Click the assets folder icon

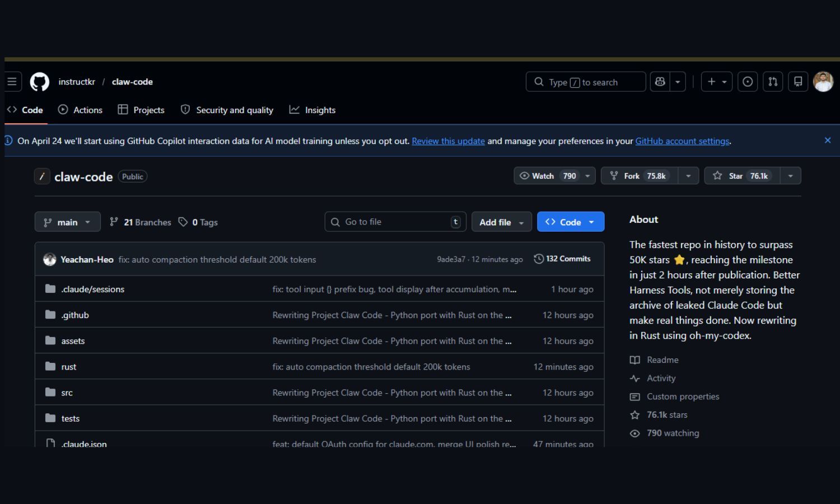coord(50,340)
